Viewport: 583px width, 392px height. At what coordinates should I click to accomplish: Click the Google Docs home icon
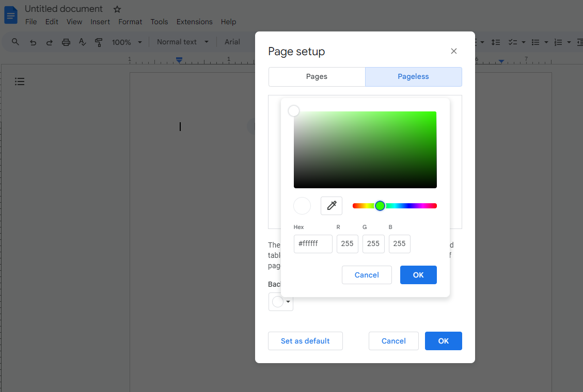11,15
